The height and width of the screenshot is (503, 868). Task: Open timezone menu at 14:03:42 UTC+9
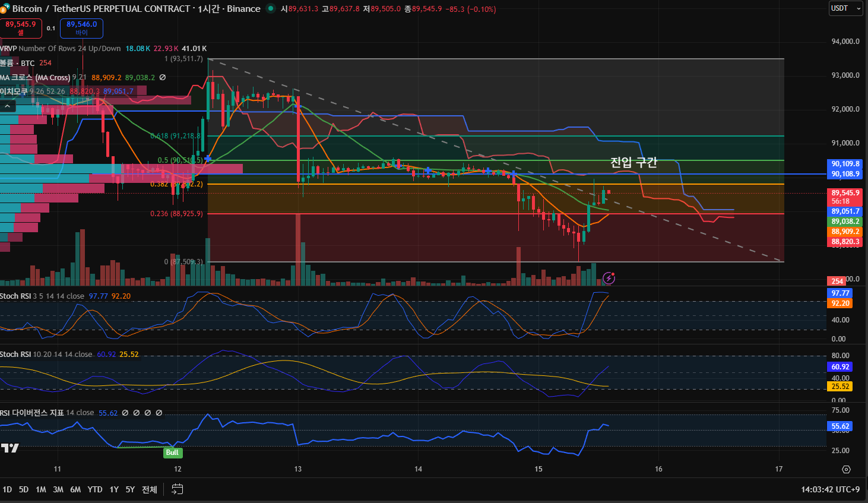click(830, 489)
